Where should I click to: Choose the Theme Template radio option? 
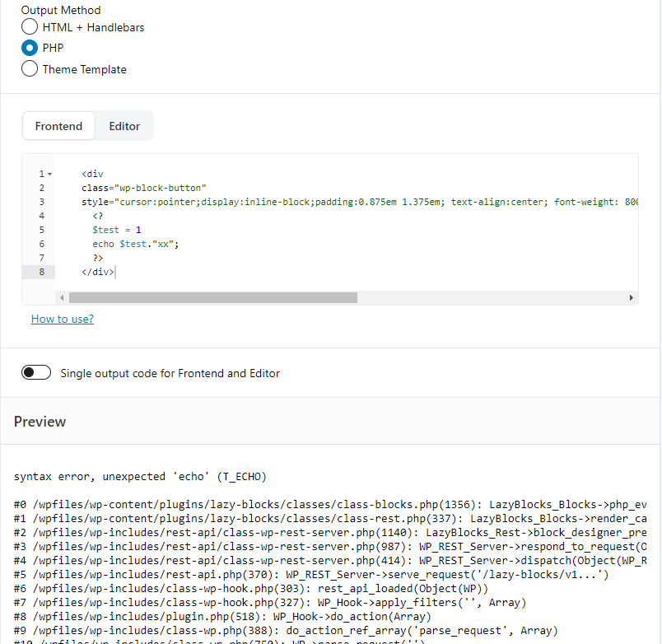[x=30, y=69]
